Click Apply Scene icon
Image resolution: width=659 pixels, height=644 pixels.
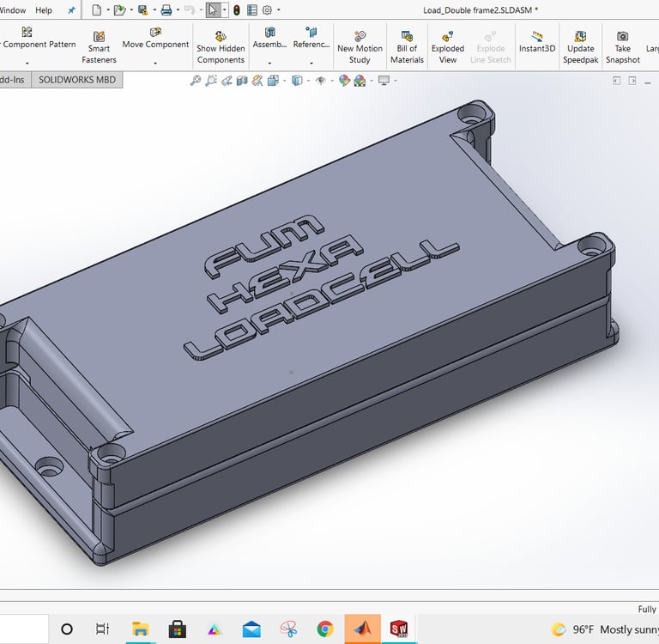tap(360, 81)
